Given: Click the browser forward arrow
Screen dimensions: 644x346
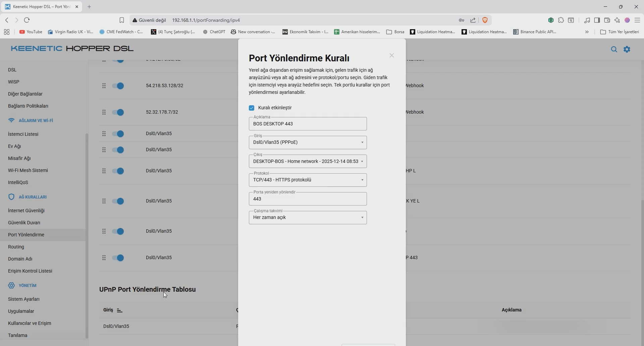Looking at the screenshot, I should (16, 20).
